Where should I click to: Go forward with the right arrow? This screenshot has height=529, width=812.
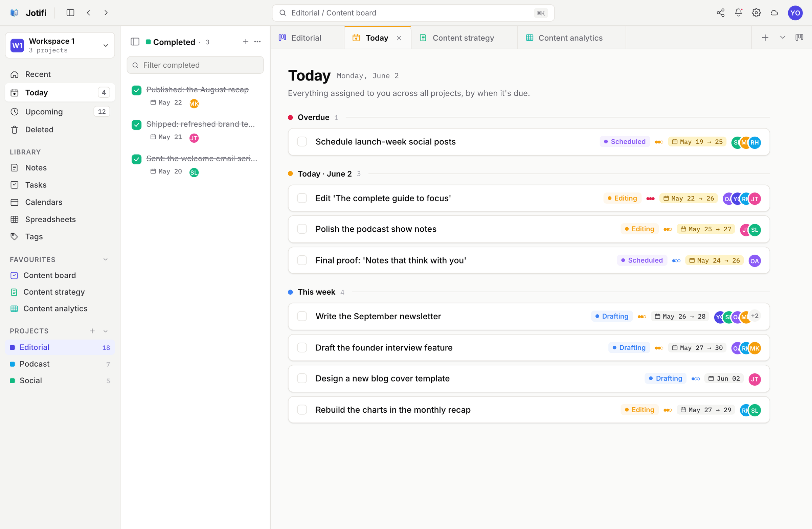pyautogui.click(x=106, y=13)
